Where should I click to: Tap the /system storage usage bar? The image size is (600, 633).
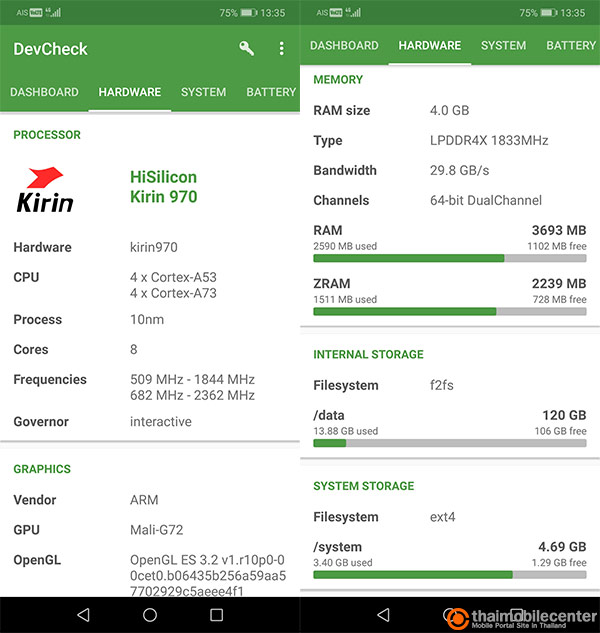pyautogui.click(x=450, y=574)
